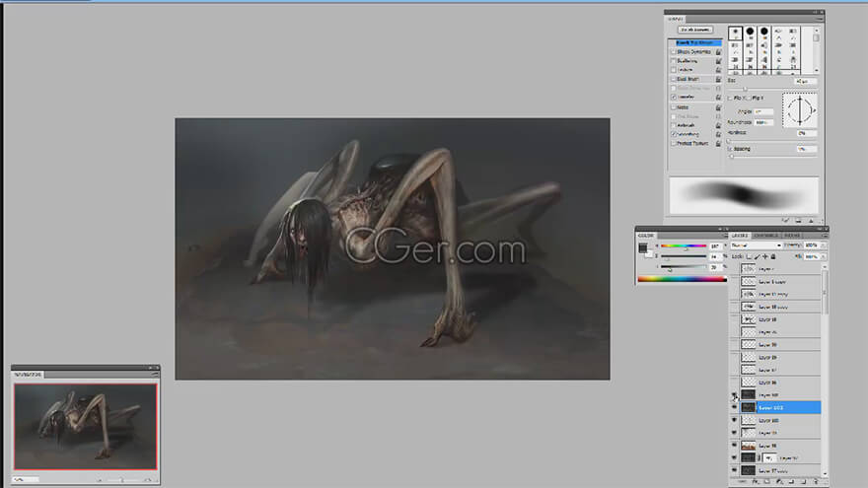868x488 pixels.
Task: Lock transparent pixels in Layers panel
Action: coord(749,256)
